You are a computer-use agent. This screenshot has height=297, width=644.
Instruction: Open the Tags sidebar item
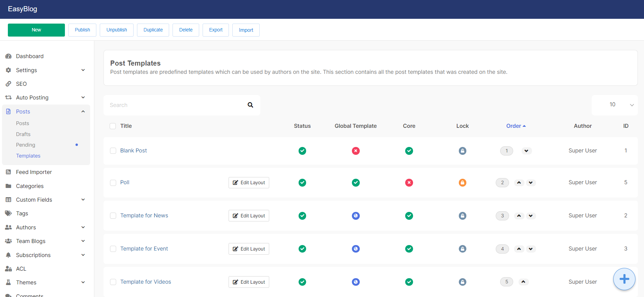point(22,213)
